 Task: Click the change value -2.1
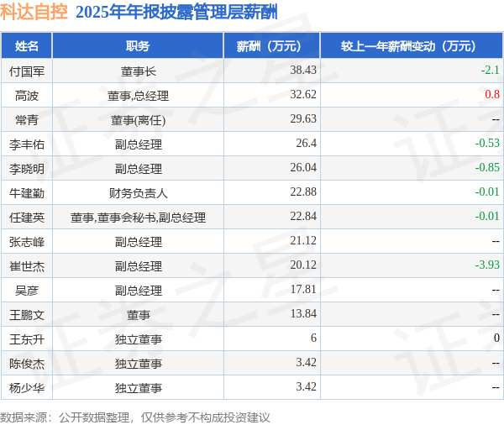coord(490,70)
